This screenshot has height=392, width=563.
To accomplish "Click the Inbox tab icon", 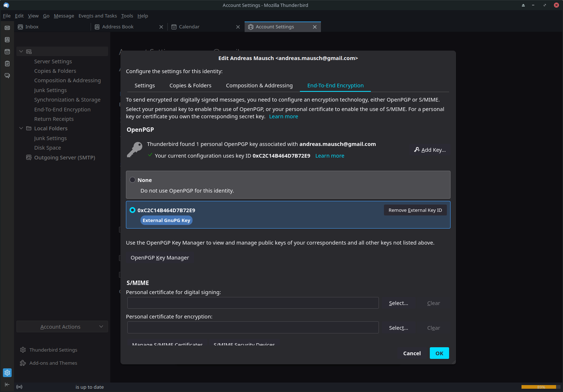I will pos(20,27).
